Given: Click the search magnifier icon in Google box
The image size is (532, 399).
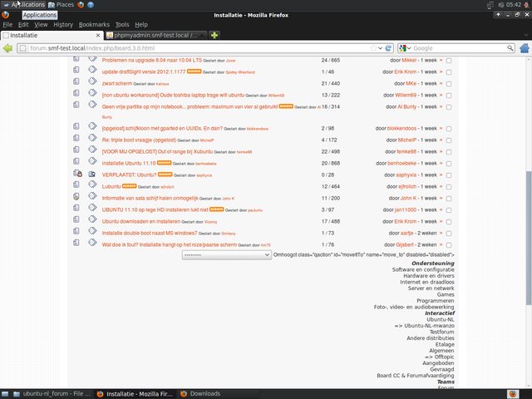Looking at the screenshot, I should pyautogui.click(x=510, y=48).
